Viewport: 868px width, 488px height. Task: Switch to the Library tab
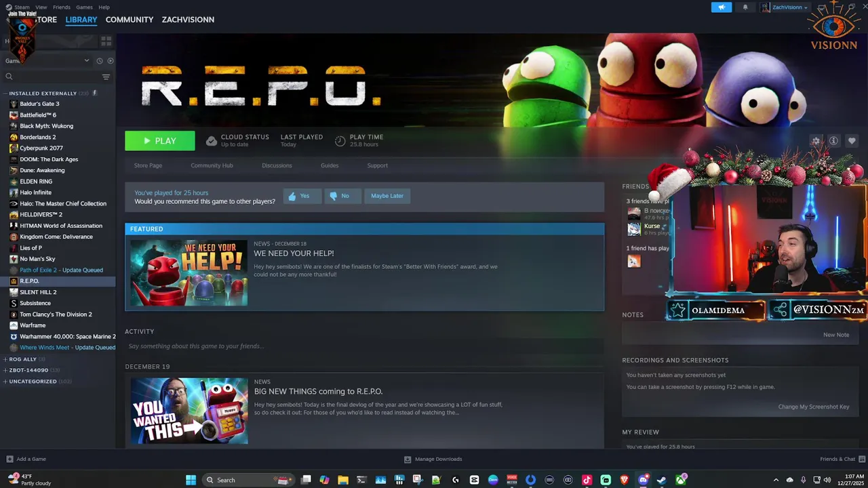click(x=81, y=20)
